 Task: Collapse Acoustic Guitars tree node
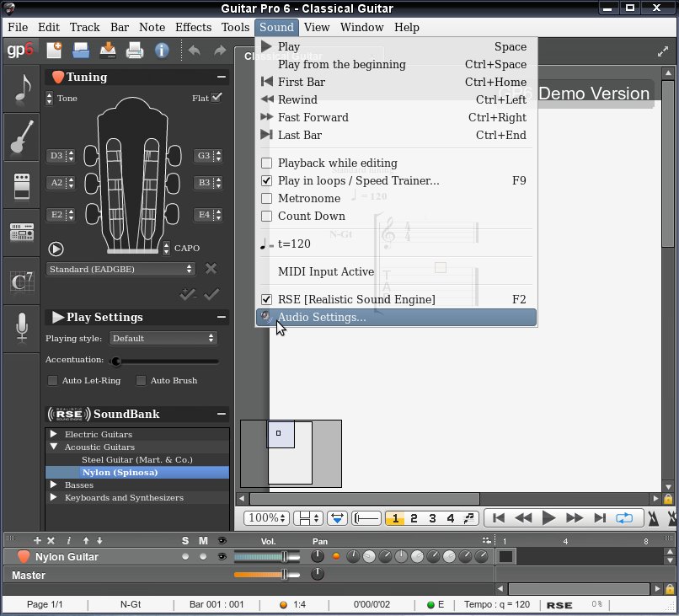(53, 446)
